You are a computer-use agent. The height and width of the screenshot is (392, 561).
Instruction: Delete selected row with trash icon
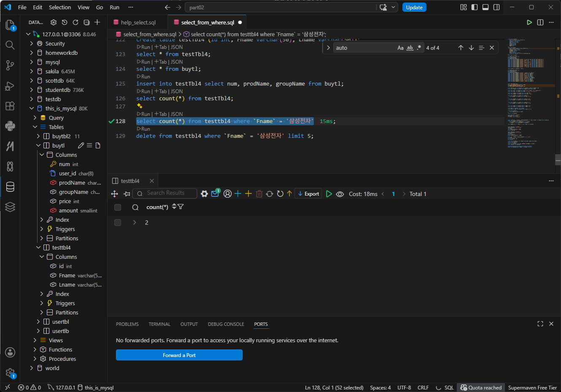(x=259, y=194)
